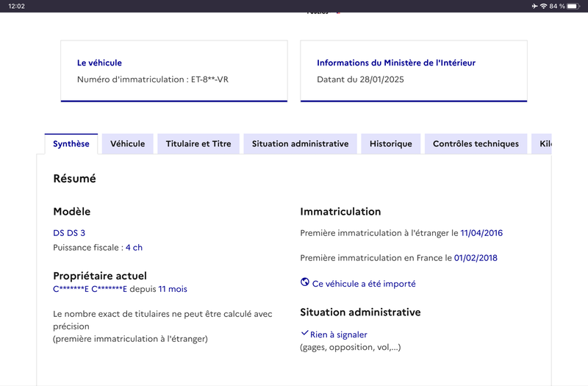Open the Synthèse tab
Screen dimensions: 588x386
(x=71, y=143)
